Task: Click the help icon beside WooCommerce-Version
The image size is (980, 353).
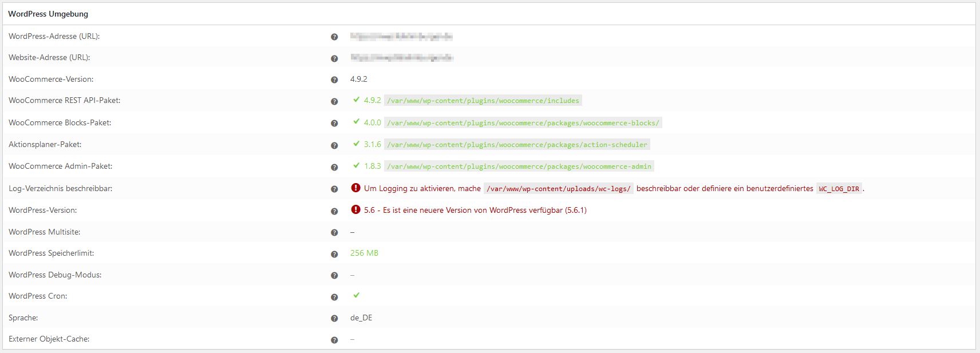Action: [x=334, y=80]
